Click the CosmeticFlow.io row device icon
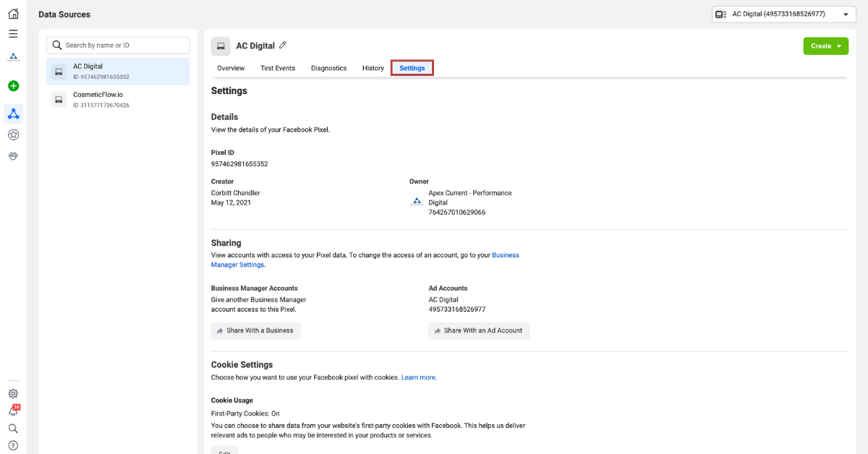The height and width of the screenshot is (454, 868). [x=59, y=100]
